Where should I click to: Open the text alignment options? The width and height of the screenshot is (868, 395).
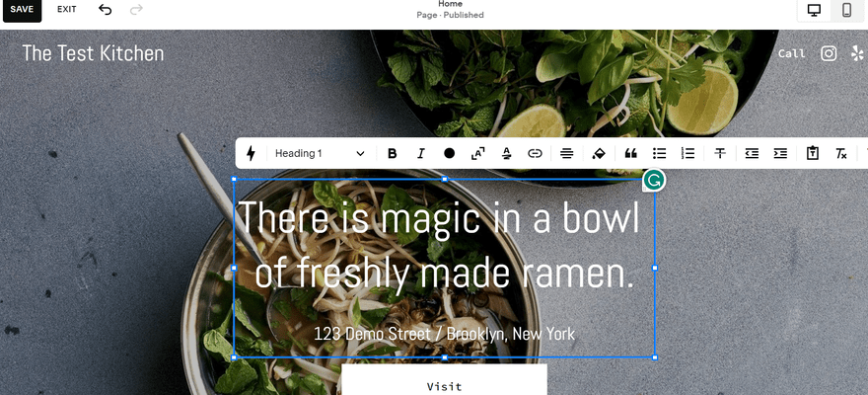[566, 153]
